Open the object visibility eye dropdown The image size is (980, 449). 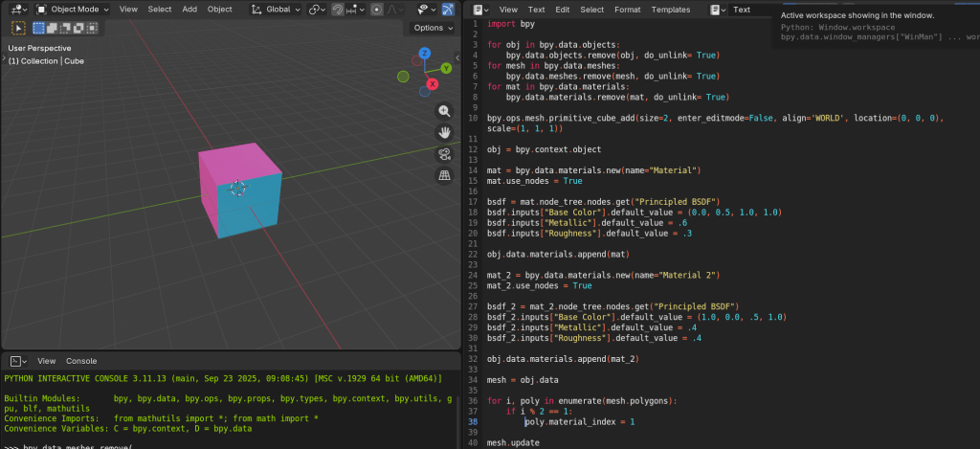pyautogui.click(x=427, y=10)
